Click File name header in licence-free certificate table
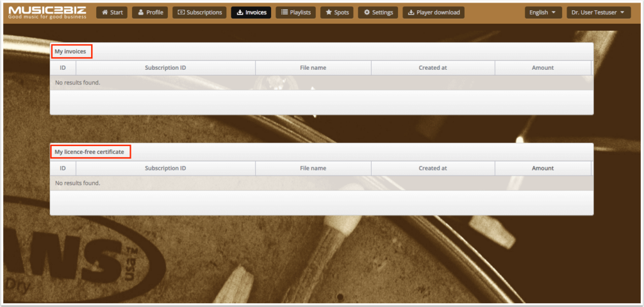This screenshot has width=644, height=307. tap(313, 168)
